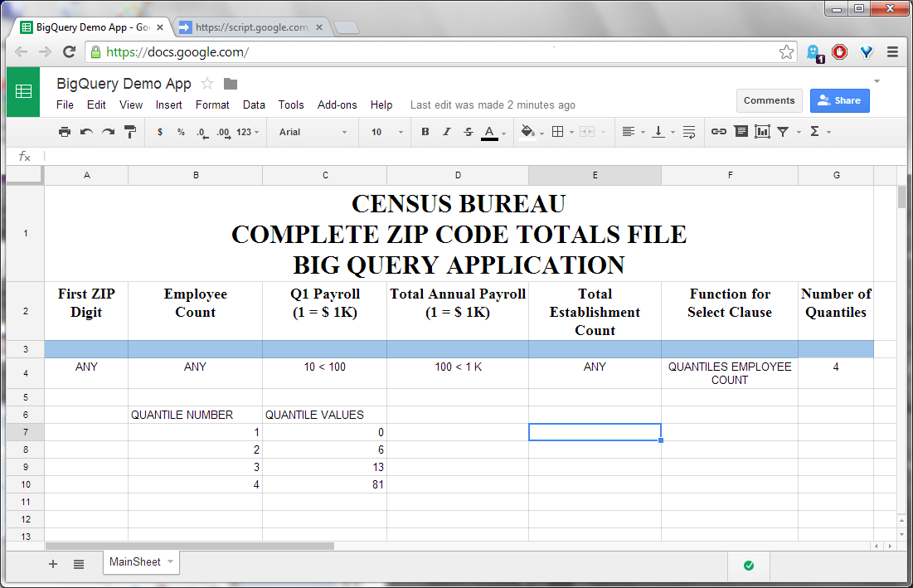Viewport: 913px width, 588px height.
Task: Click cell 'QUANTILES EMPLOYEE COUNT'
Action: click(x=730, y=373)
